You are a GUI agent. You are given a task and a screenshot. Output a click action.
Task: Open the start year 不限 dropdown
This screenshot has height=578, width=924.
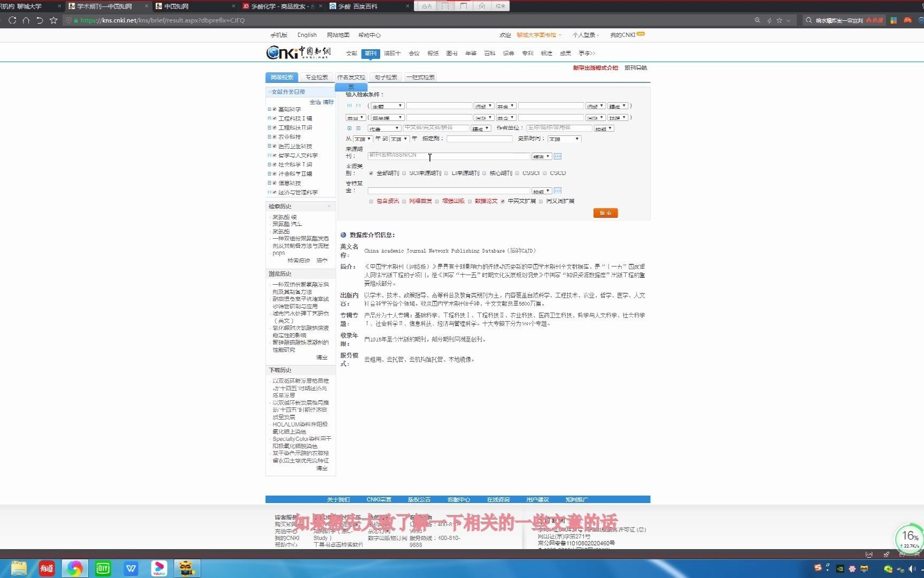pos(363,139)
